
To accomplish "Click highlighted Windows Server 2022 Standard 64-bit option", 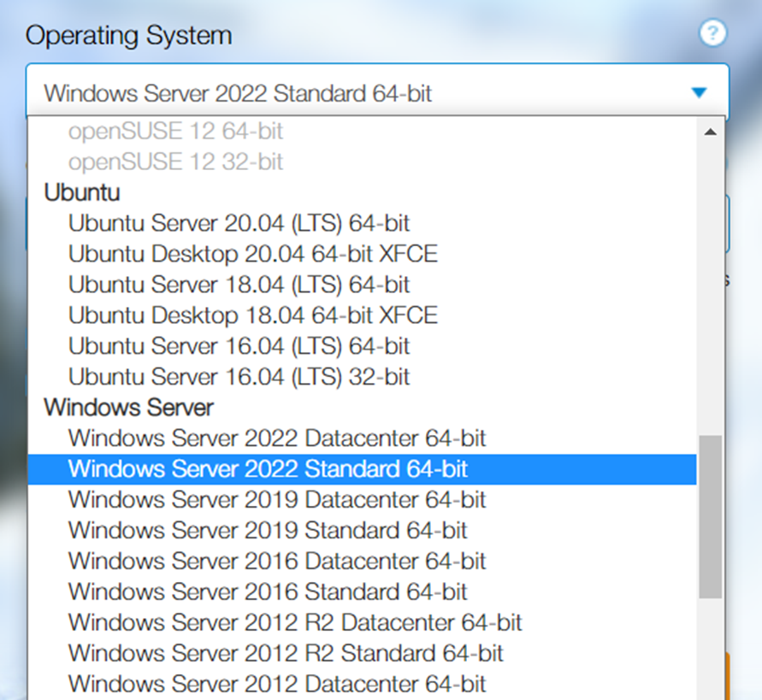I will [x=362, y=469].
